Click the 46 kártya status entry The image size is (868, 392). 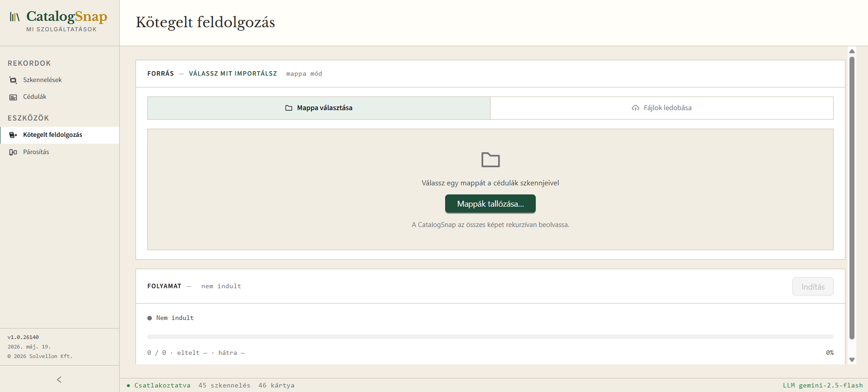pos(276,386)
